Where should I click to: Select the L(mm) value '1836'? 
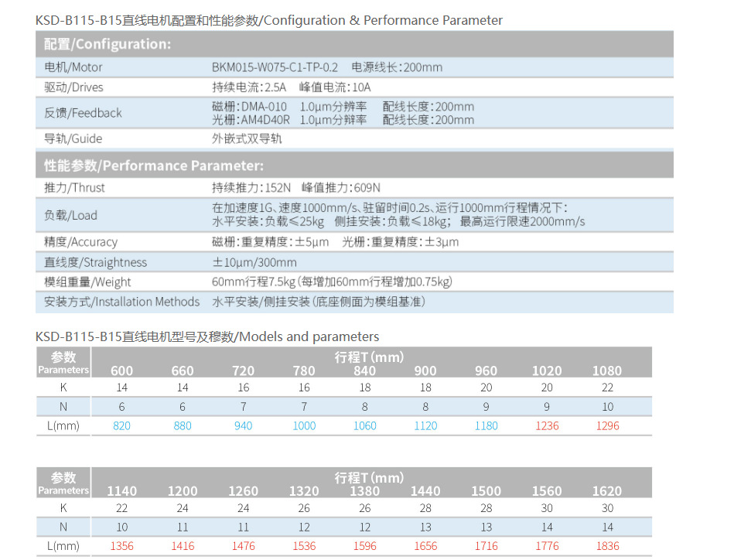pos(608,546)
